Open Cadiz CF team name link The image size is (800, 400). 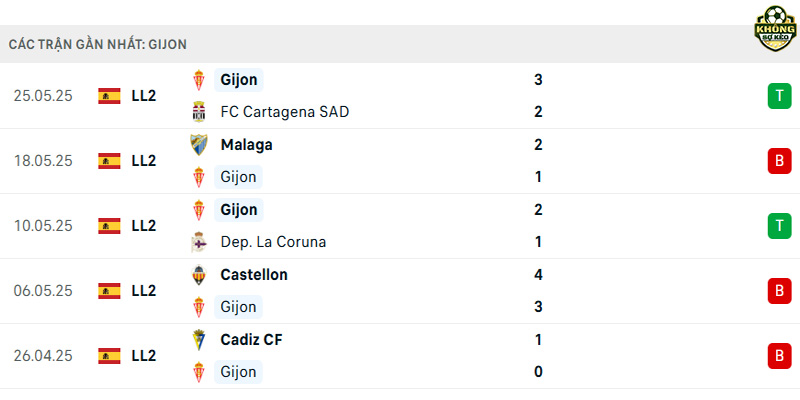pos(251,340)
